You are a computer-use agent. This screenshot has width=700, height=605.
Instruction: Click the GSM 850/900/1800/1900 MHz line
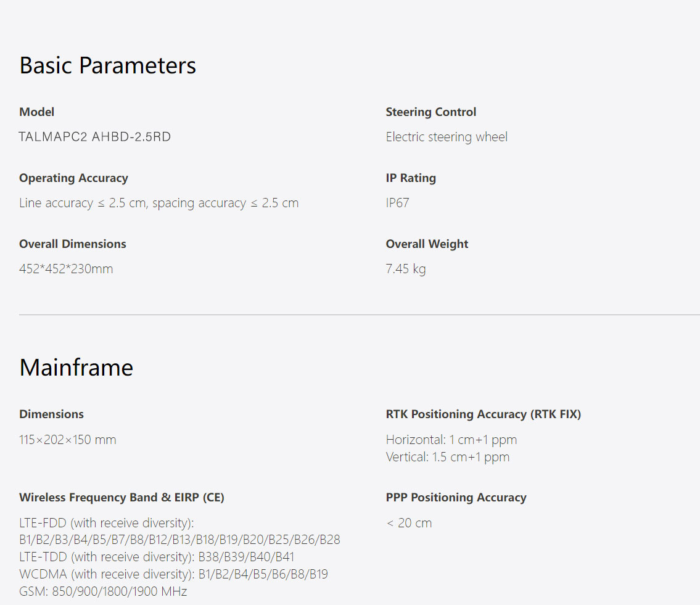pos(103,591)
